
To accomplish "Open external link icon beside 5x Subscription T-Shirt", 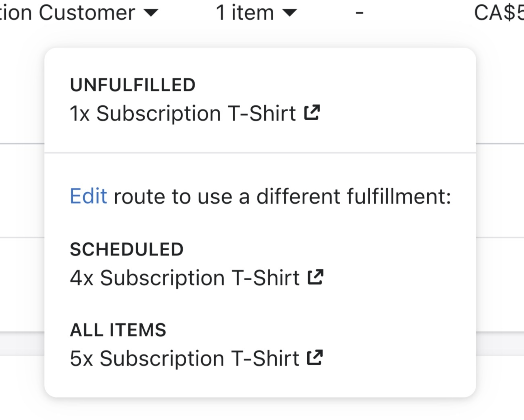I will click(315, 358).
